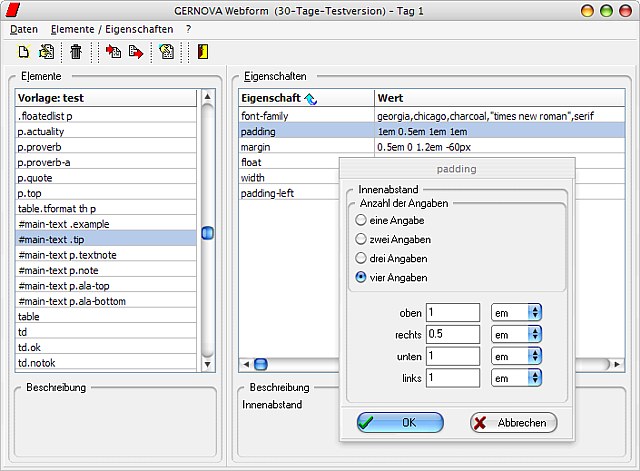Click the 'unten' value input field

tap(453, 356)
